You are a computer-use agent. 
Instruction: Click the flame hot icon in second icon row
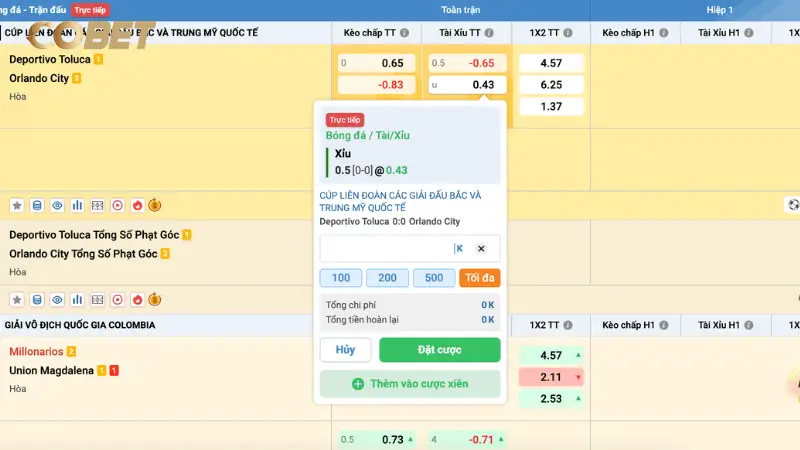137,299
